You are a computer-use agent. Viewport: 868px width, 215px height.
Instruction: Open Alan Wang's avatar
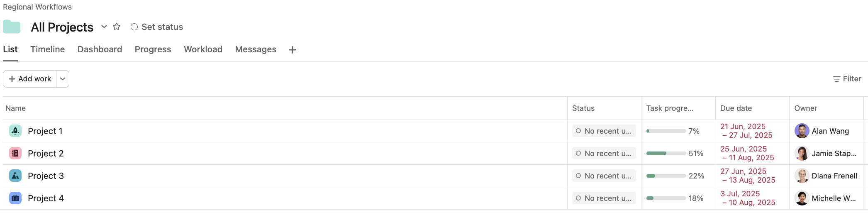point(802,131)
